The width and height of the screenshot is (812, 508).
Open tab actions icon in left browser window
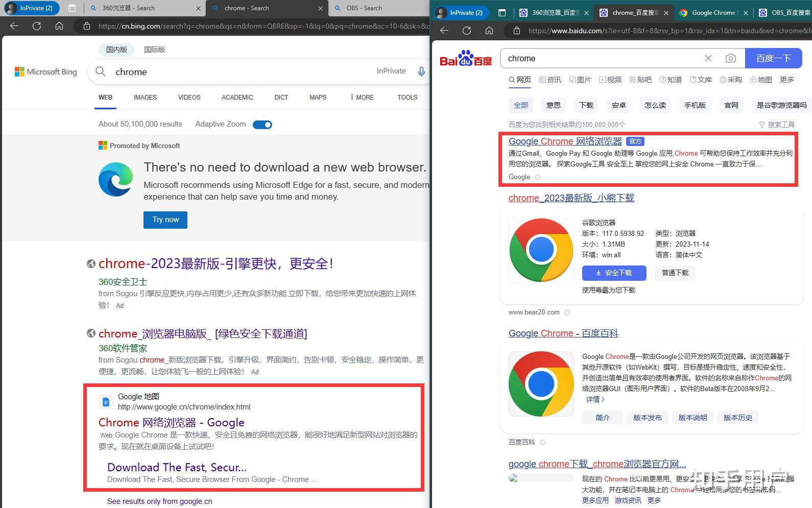[x=72, y=8]
